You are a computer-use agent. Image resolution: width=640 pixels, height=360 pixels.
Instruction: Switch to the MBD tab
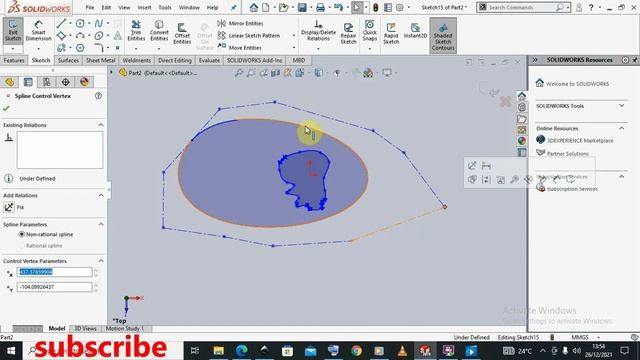point(299,60)
